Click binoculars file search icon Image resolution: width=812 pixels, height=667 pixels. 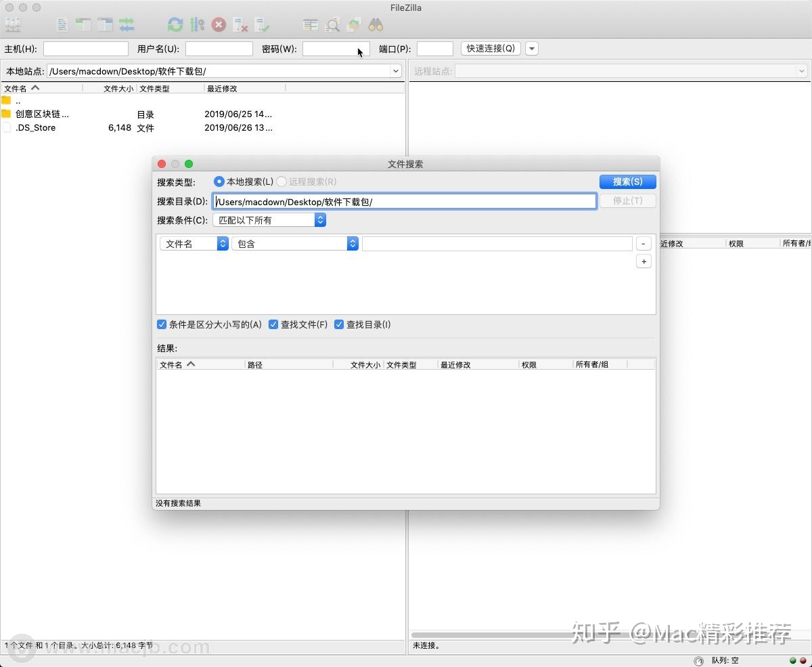coord(376,25)
